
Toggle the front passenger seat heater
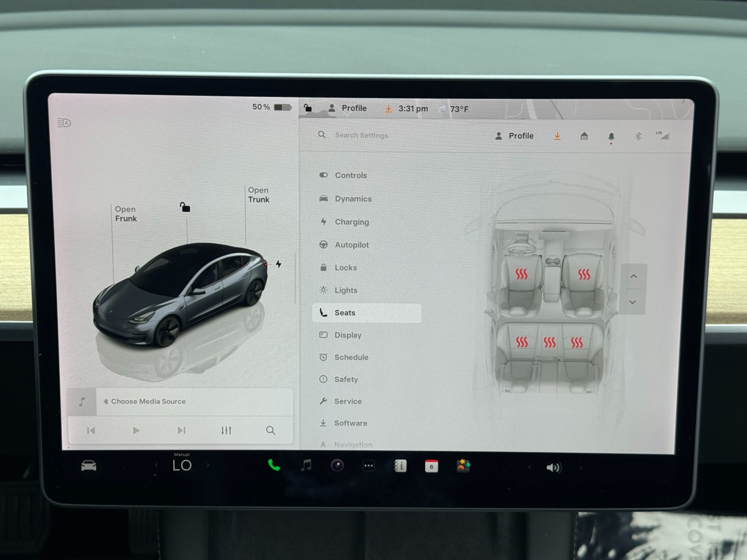(584, 274)
